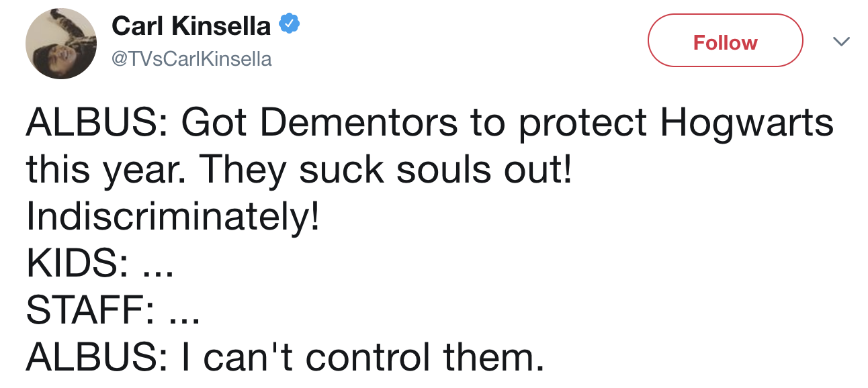Click the ellipsis after "KIDS:"
The image size is (868, 388).
(157, 266)
